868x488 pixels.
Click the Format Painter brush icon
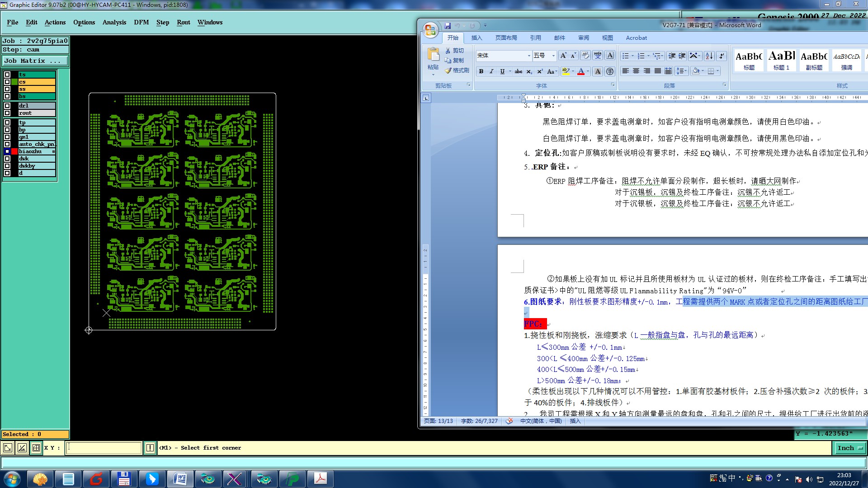448,70
